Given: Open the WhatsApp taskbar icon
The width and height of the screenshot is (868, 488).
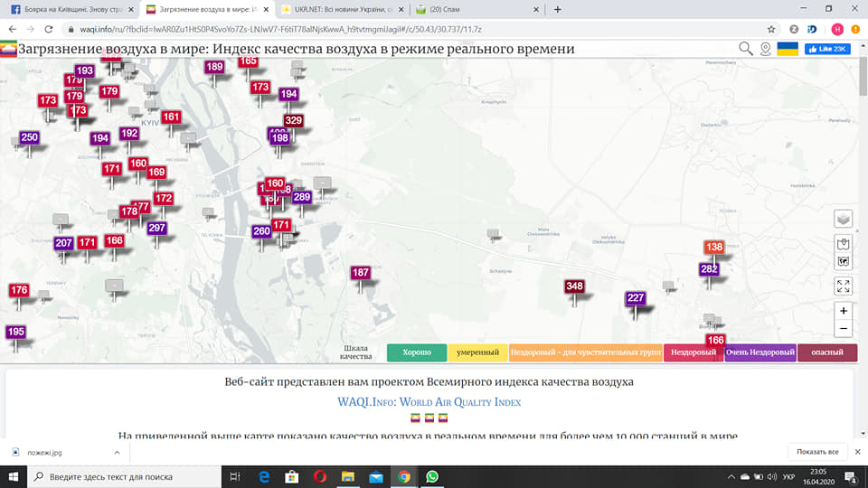Looking at the screenshot, I should point(431,475).
